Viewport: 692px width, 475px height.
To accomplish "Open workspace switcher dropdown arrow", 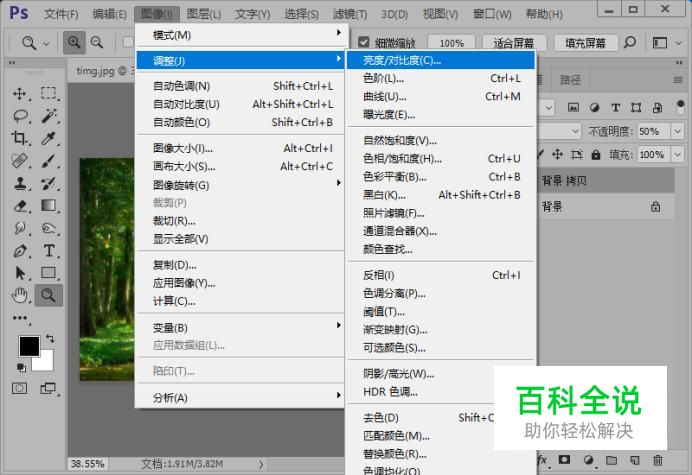I will pyautogui.click(x=679, y=43).
